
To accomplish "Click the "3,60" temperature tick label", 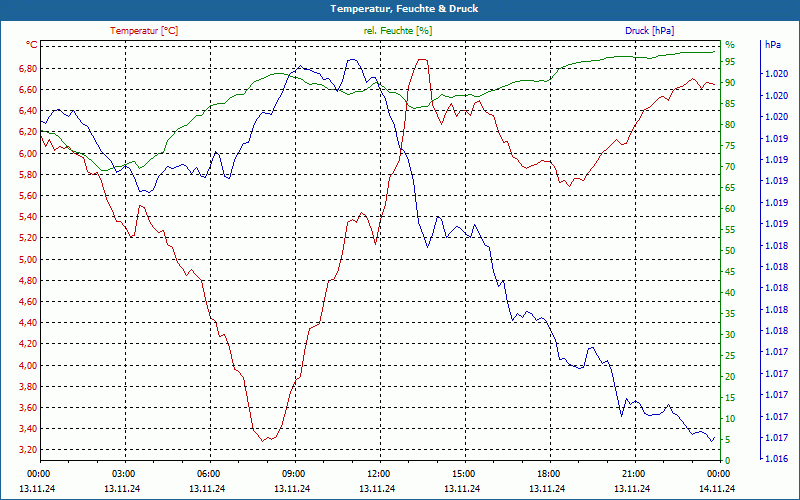I will coord(29,408).
